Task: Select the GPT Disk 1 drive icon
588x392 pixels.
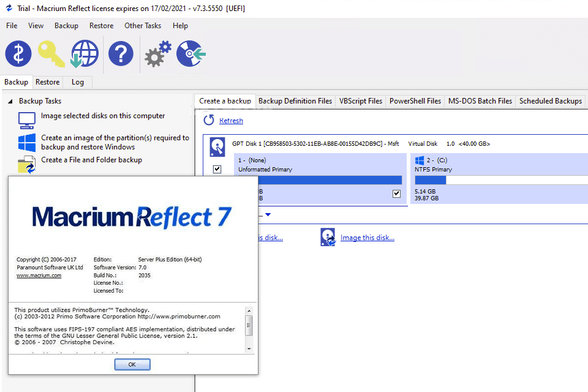Action: click(x=217, y=146)
